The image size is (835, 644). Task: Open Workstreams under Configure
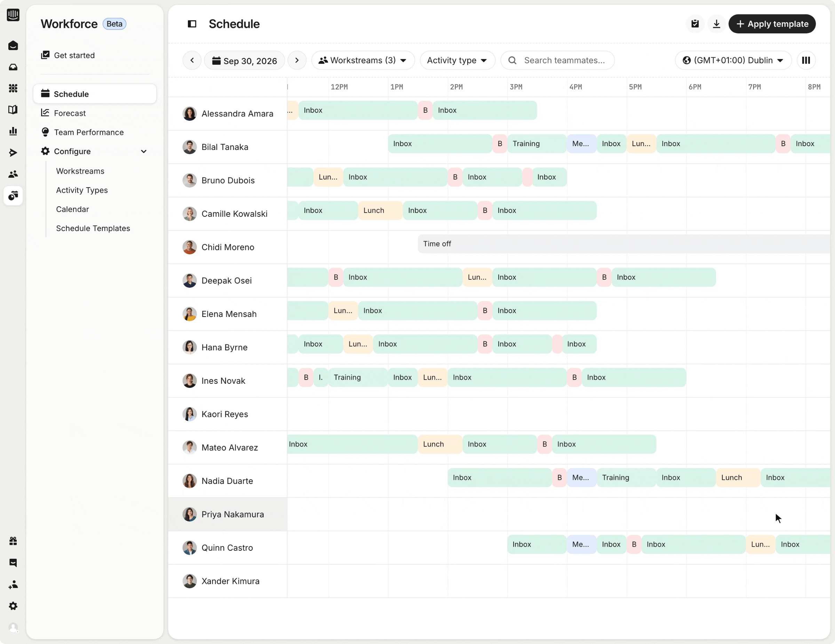[80, 171]
